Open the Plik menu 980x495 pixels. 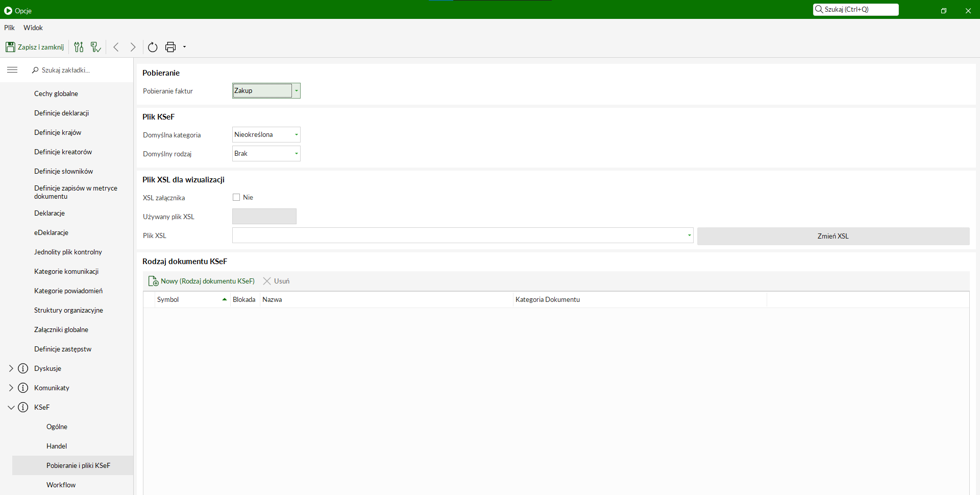pyautogui.click(x=10, y=28)
